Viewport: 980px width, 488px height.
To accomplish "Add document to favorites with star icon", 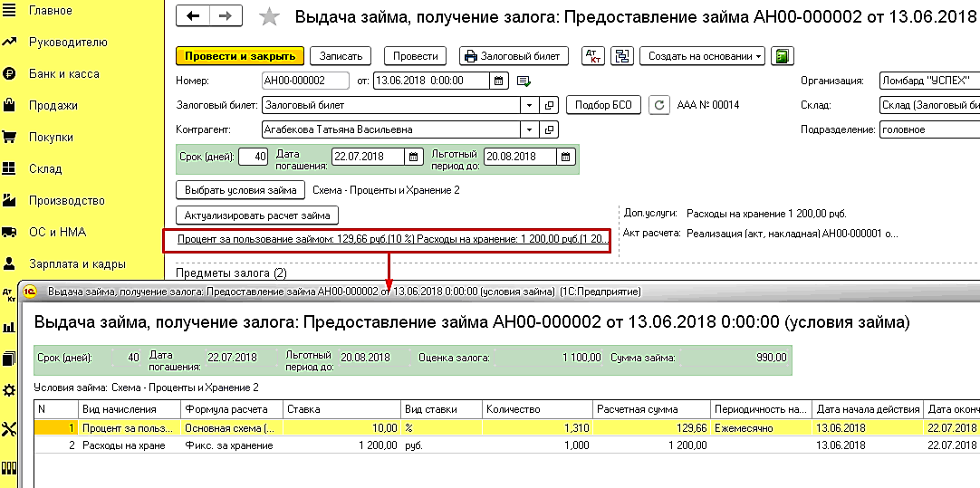I will coord(269,17).
